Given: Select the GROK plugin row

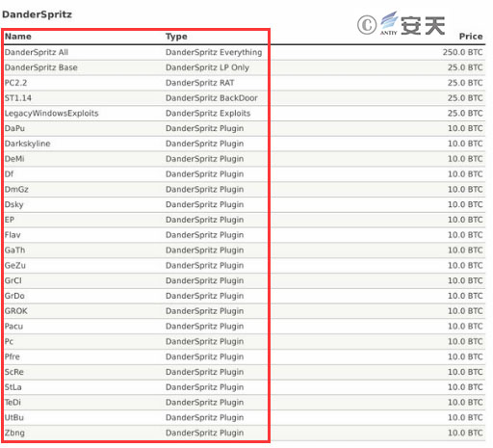Looking at the screenshot, I should tap(244, 311).
